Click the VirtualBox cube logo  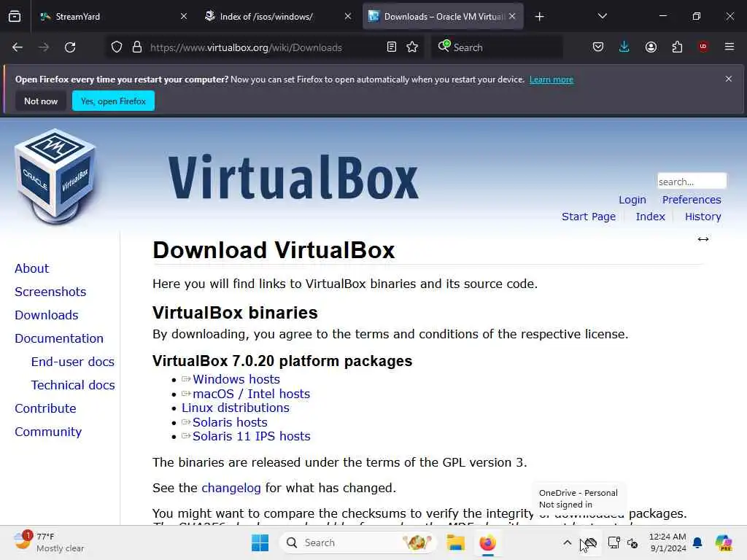click(55, 176)
